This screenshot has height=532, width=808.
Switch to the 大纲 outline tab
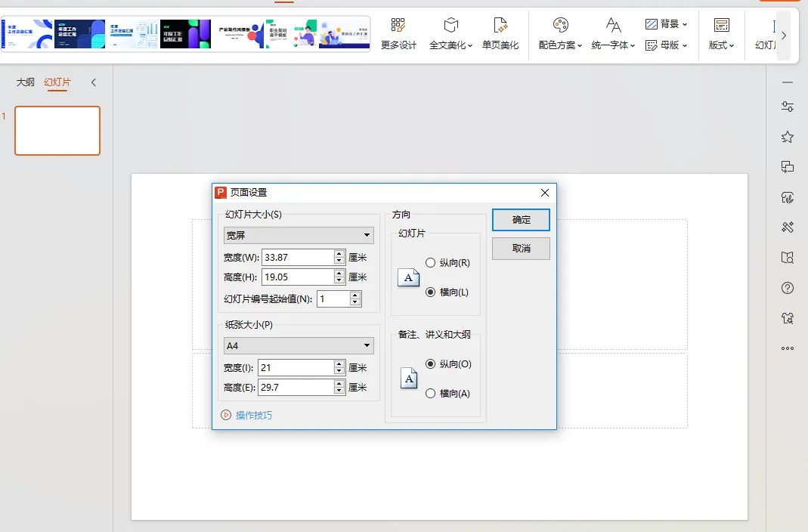pyautogui.click(x=26, y=82)
